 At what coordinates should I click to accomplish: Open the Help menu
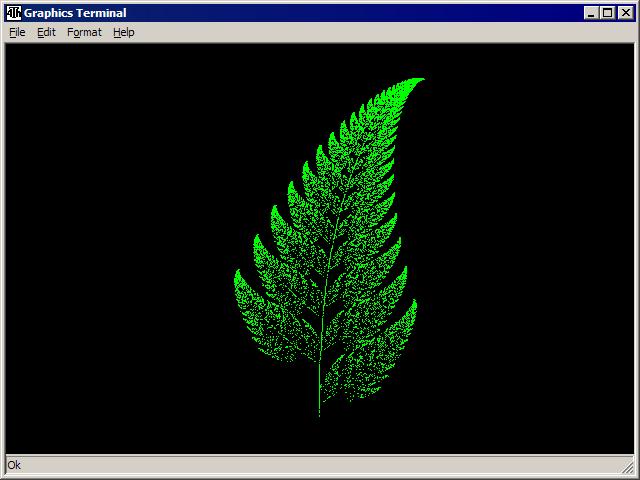coord(123,32)
